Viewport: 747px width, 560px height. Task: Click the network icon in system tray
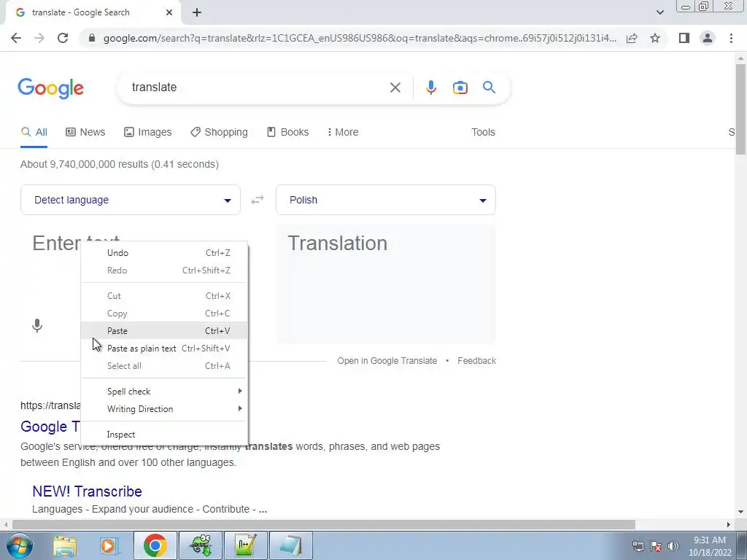click(x=638, y=545)
